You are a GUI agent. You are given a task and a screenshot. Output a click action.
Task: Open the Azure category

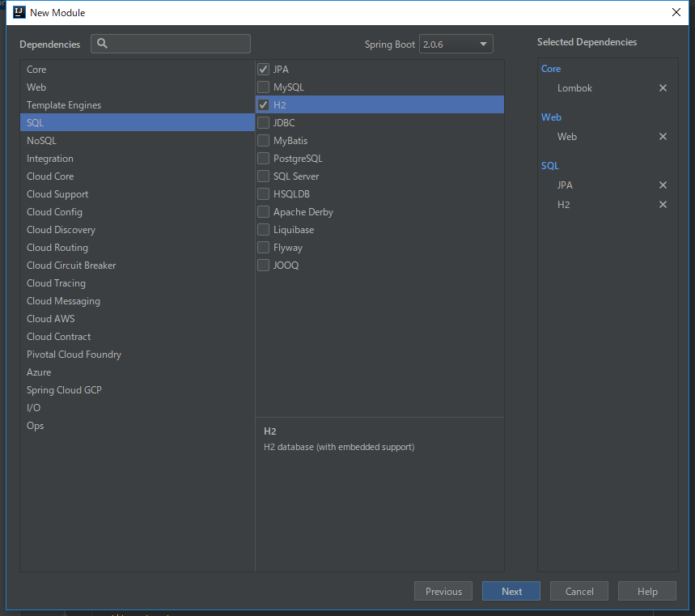click(x=138, y=372)
